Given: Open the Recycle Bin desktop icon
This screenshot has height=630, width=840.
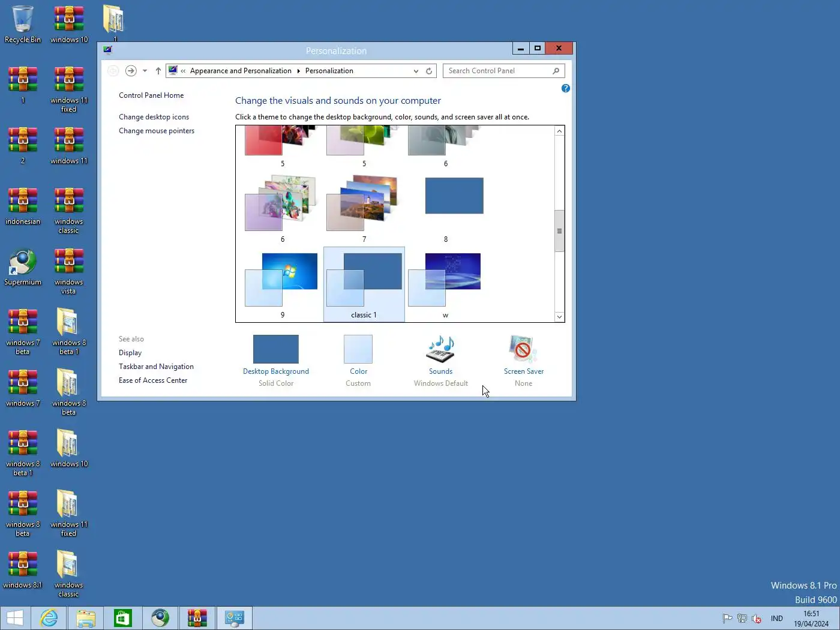Looking at the screenshot, I should click(x=23, y=24).
